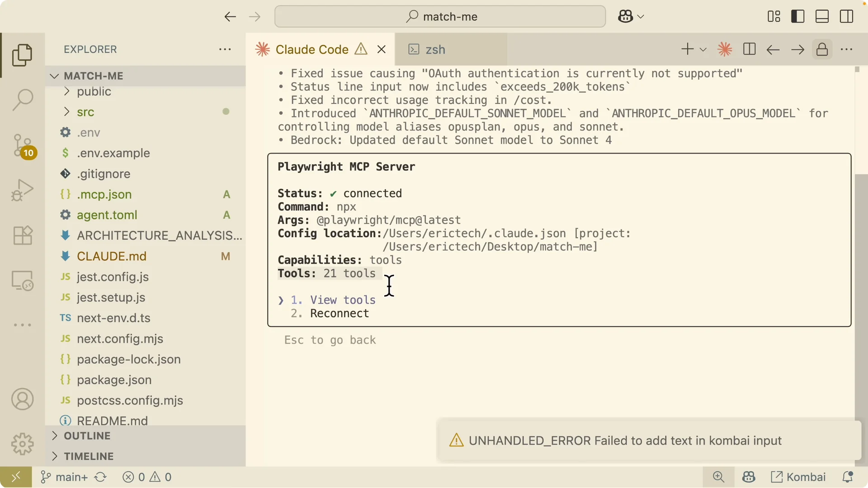Click the match-me command center search box
Image resolution: width=868 pixels, height=488 pixels.
click(440, 17)
